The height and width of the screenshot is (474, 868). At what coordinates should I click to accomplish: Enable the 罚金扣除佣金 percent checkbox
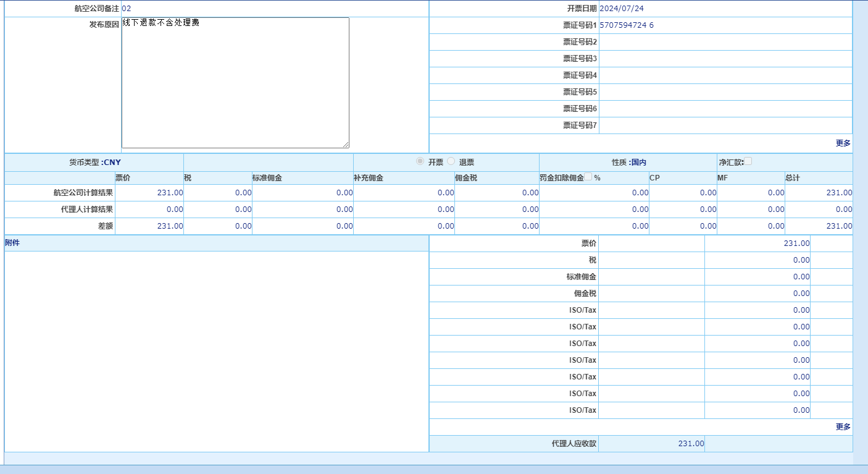pos(588,177)
